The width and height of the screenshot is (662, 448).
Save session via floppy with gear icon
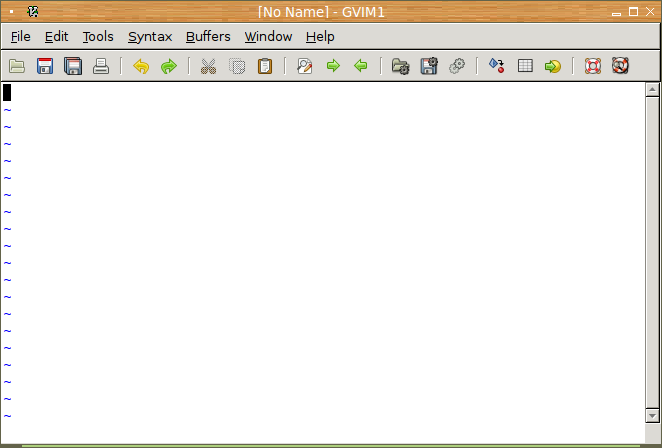click(x=429, y=66)
